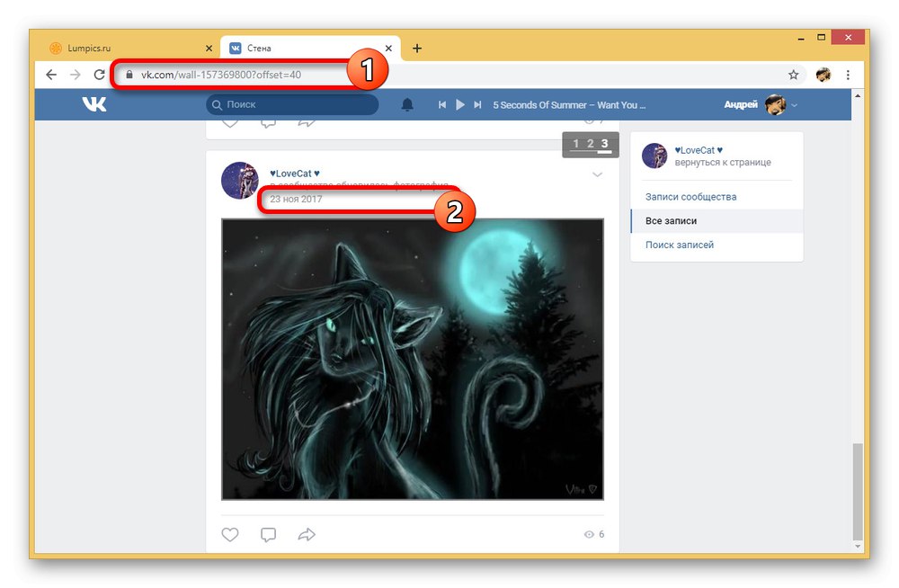Open the ♥LoveCat♥ post author link
Image resolution: width=899 pixels, height=588 pixels.
click(x=295, y=174)
